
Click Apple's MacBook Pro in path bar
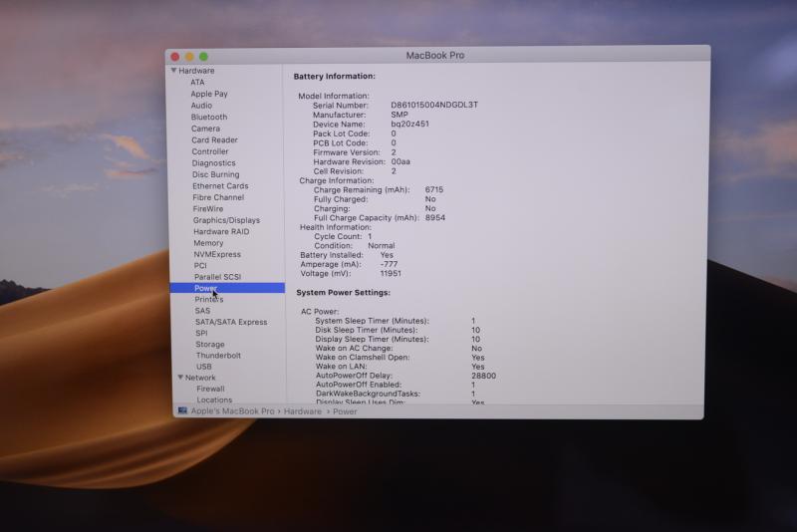pos(232,411)
